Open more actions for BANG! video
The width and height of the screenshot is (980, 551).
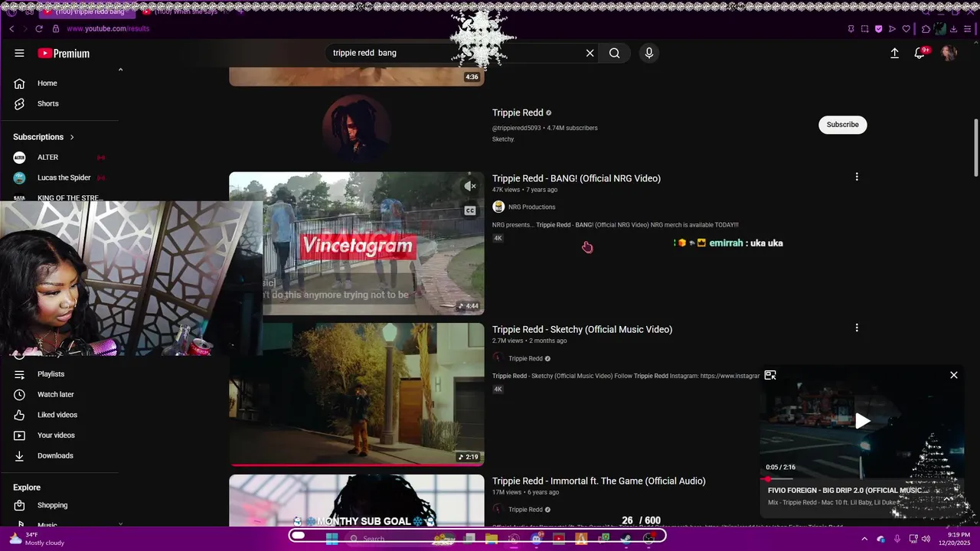tap(857, 177)
